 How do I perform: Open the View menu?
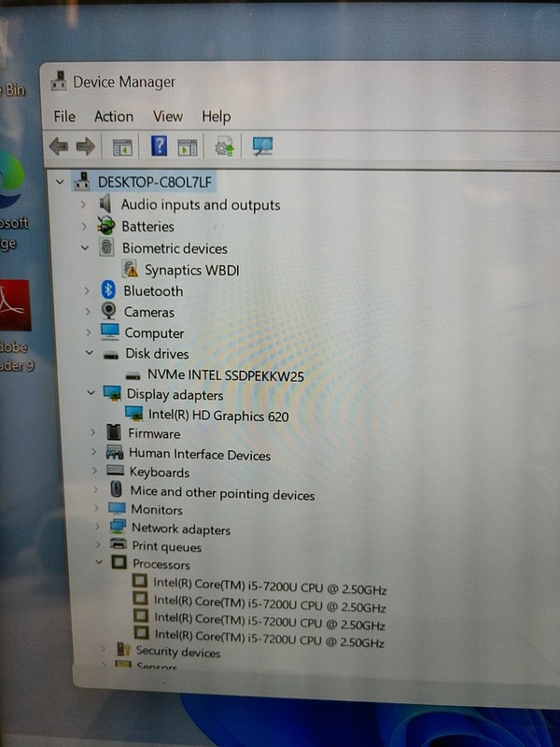click(x=168, y=116)
